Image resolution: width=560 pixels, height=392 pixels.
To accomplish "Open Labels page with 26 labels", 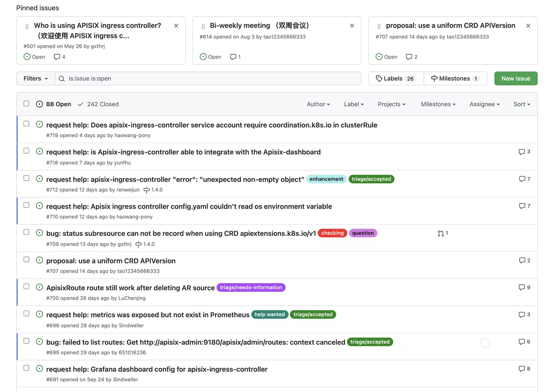I will point(396,79).
